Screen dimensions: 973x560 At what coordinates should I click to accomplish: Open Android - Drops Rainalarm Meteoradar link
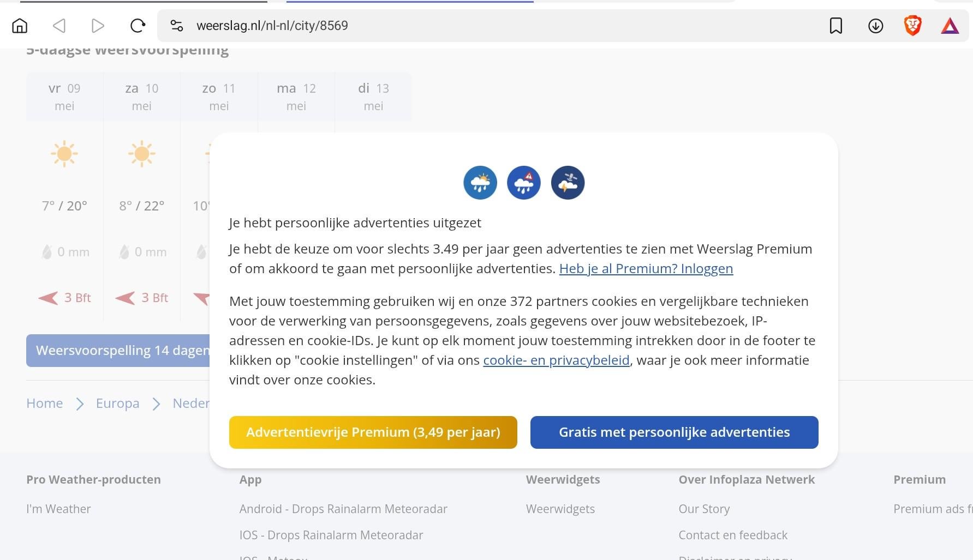(343, 509)
